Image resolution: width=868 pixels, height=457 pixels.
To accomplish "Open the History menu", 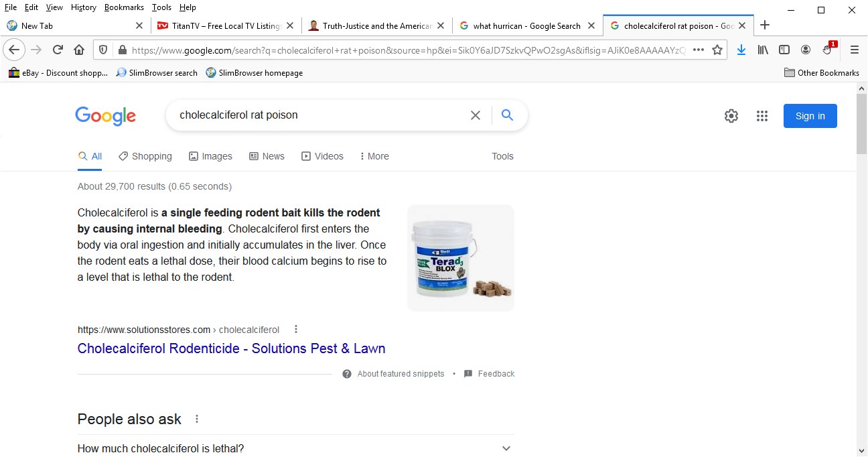I will [x=84, y=7].
